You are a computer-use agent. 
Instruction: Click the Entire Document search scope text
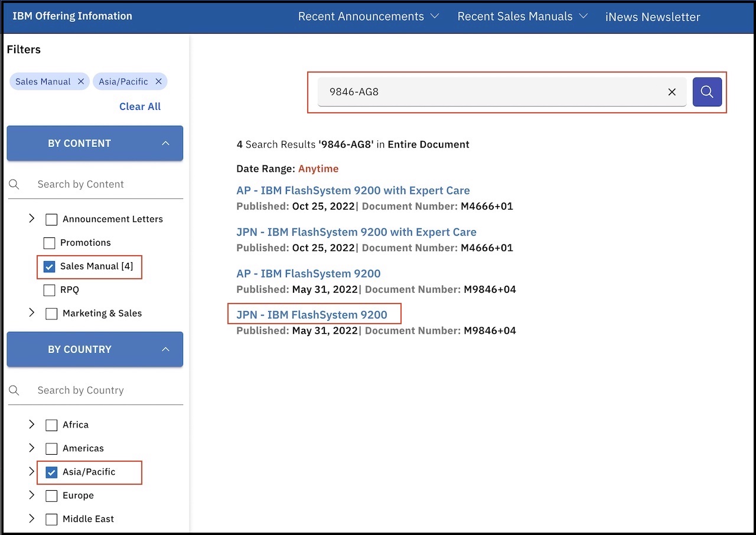click(x=428, y=144)
